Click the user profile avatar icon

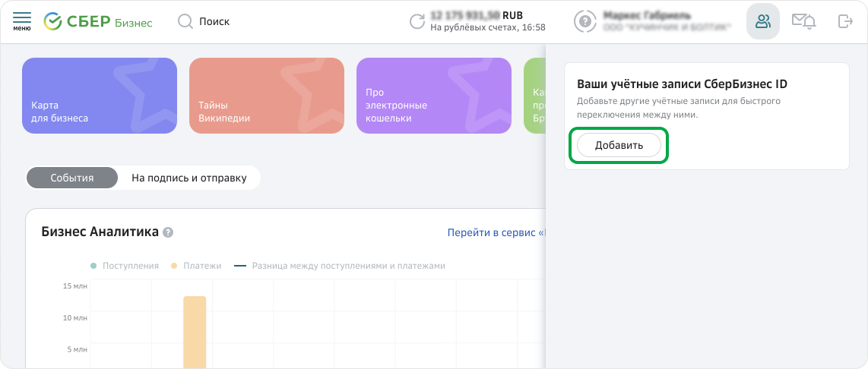coord(584,21)
